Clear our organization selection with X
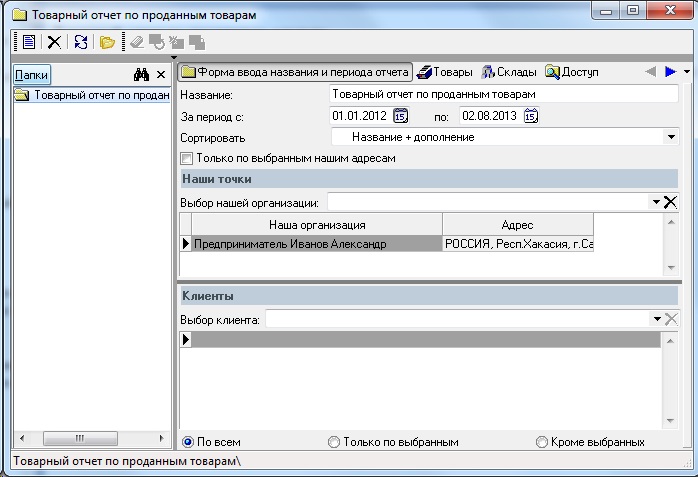Viewport: 698px width, 477px height. point(670,202)
